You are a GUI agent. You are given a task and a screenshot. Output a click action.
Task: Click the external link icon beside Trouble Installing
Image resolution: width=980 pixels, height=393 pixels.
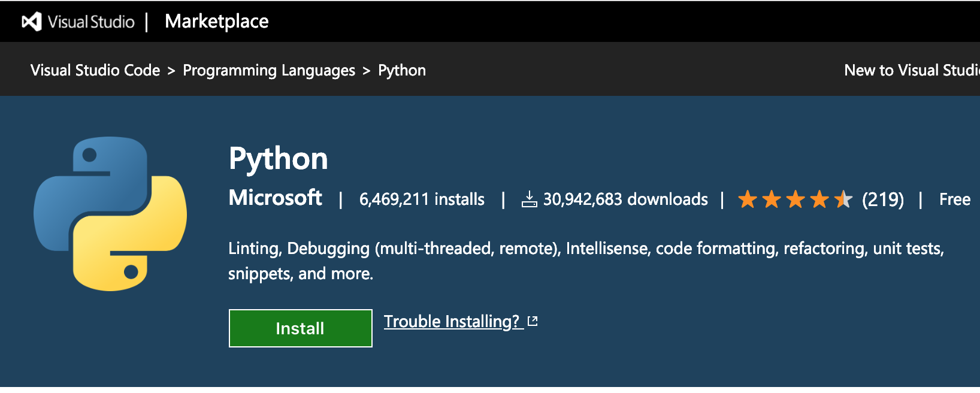tap(533, 321)
